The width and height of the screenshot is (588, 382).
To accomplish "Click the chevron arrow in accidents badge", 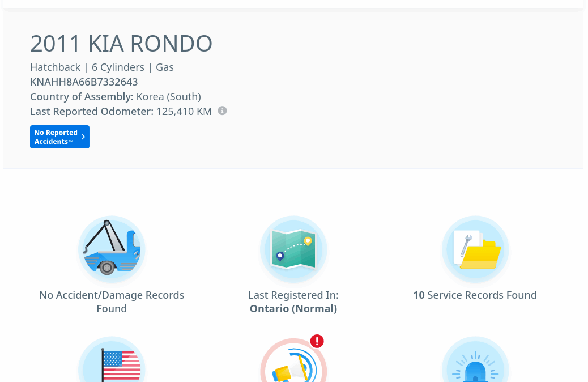I will coord(83,137).
